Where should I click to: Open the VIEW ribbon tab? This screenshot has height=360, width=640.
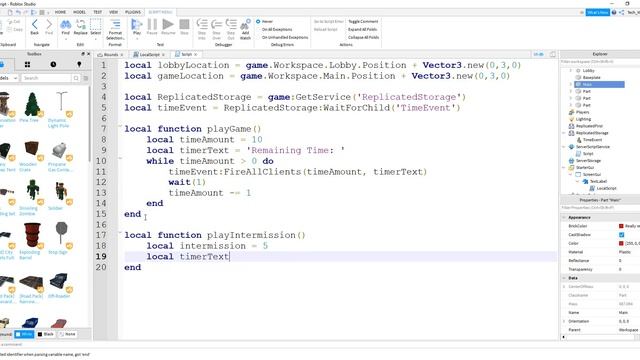pyautogui.click(x=113, y=12)
